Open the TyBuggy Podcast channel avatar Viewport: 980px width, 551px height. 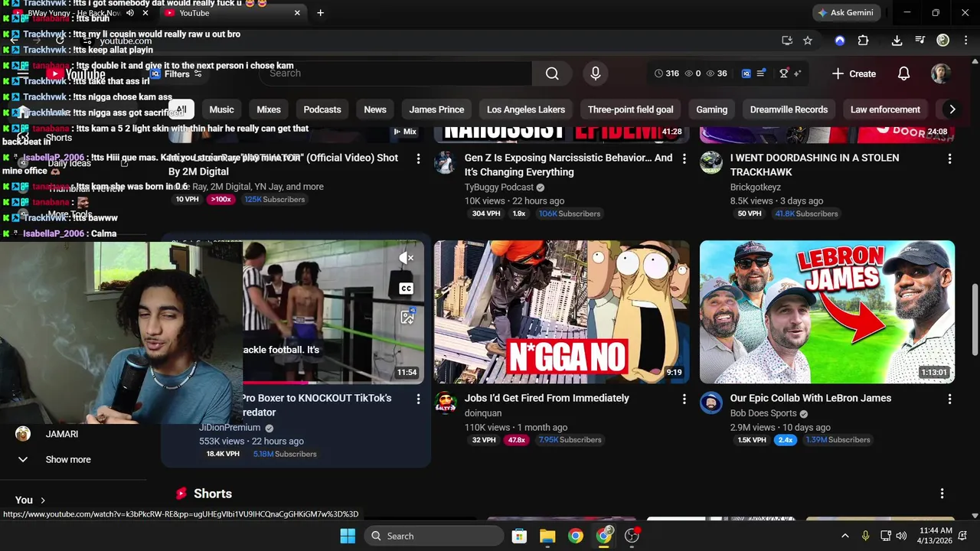tap(446, 162)
